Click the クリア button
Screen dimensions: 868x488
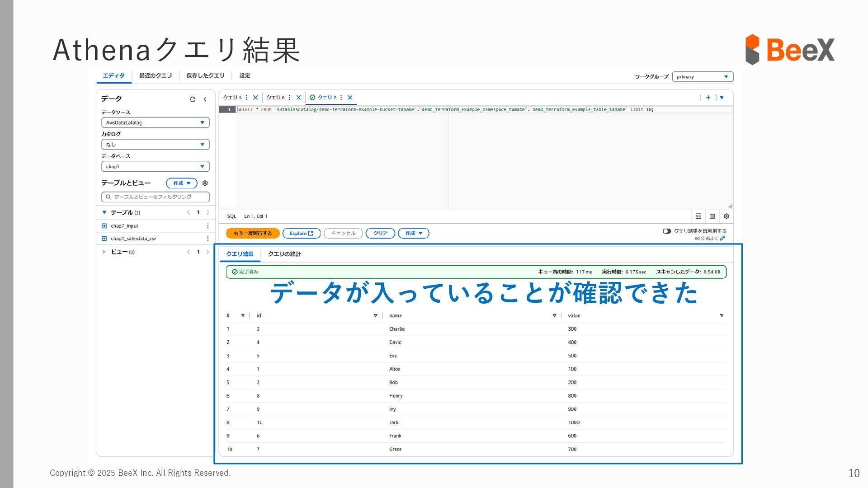coord(380,233)
